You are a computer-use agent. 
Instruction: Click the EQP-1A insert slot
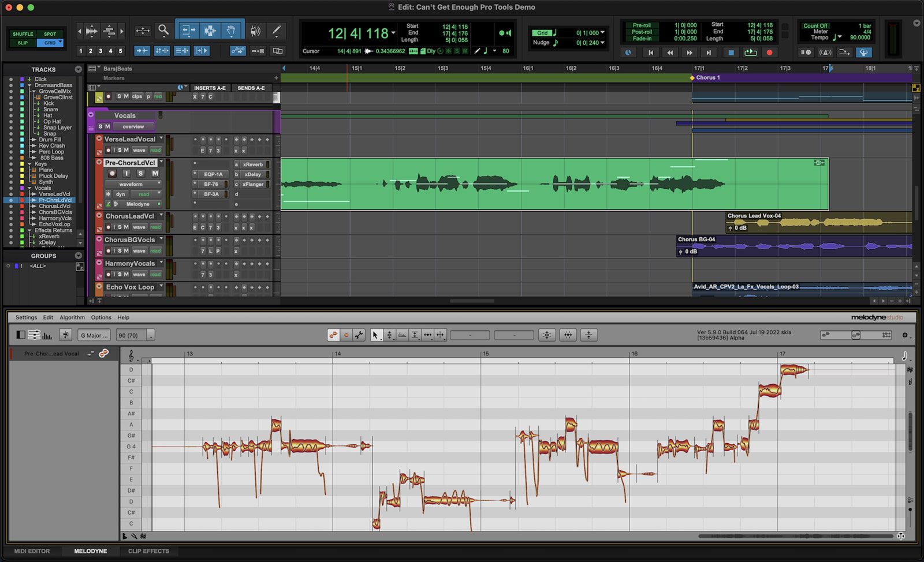(x=213, y=174)
